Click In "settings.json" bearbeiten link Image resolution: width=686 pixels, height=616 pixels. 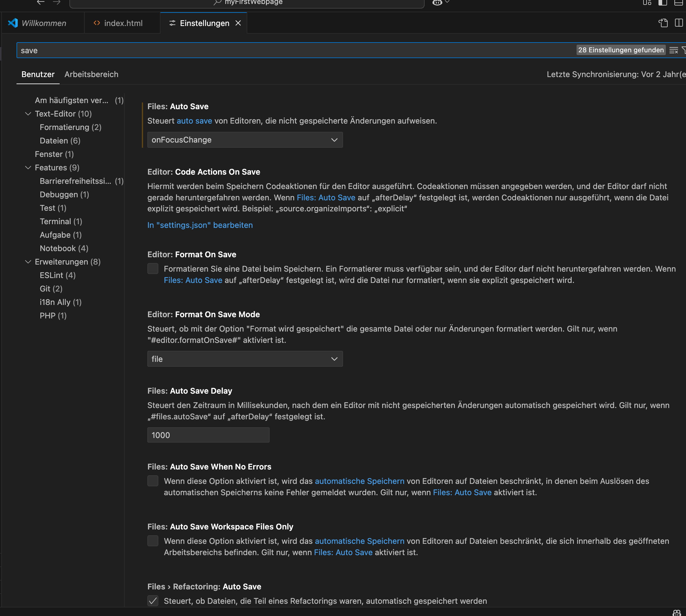(200, 225)
